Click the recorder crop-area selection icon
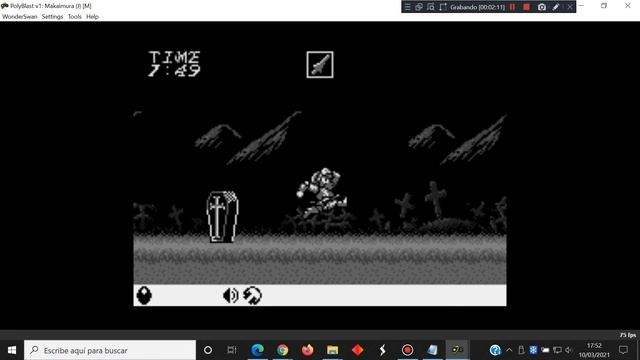The width and height of the screenshot is (640, 360). tap(443, 7)
